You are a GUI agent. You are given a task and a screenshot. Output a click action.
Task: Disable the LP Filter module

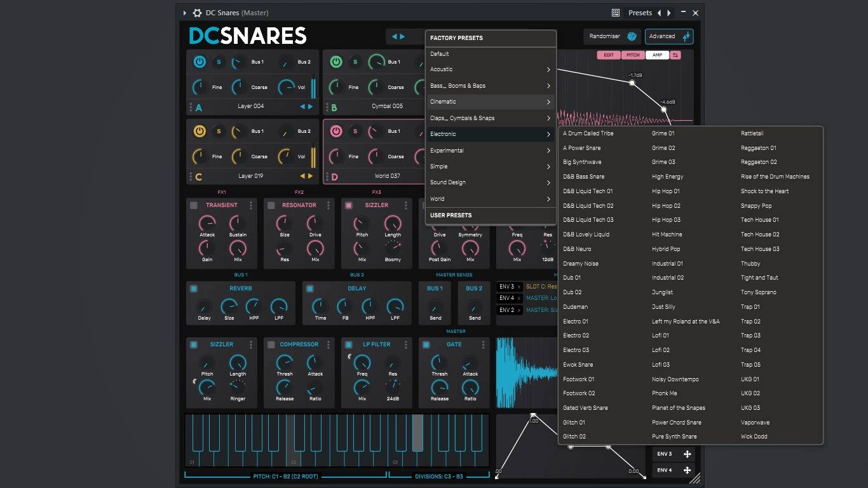[x=349, y=344]
